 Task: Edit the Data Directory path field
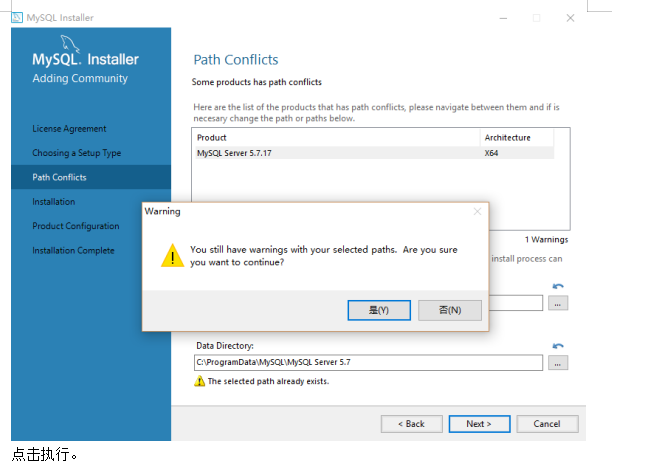pos(368,363)
